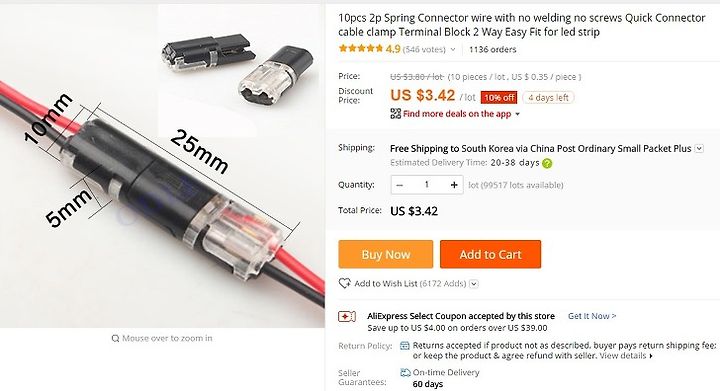The width and height of the screenshot is (720, 391).
Task: Click the green delivery time help icon
Action: (x=547, y=163)
